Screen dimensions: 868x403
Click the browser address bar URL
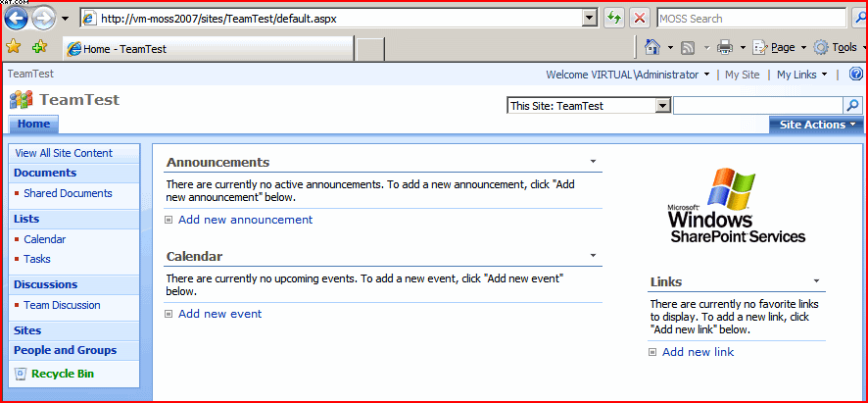click(333, 18)
